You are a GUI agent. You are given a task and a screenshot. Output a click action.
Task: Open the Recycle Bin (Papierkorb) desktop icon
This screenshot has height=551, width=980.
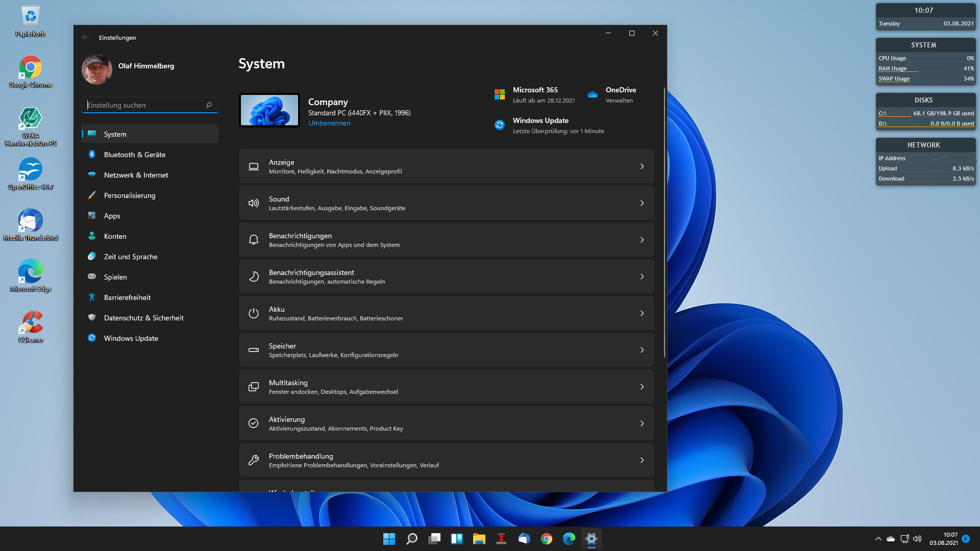pyautogui.click(x=30, y=21)
